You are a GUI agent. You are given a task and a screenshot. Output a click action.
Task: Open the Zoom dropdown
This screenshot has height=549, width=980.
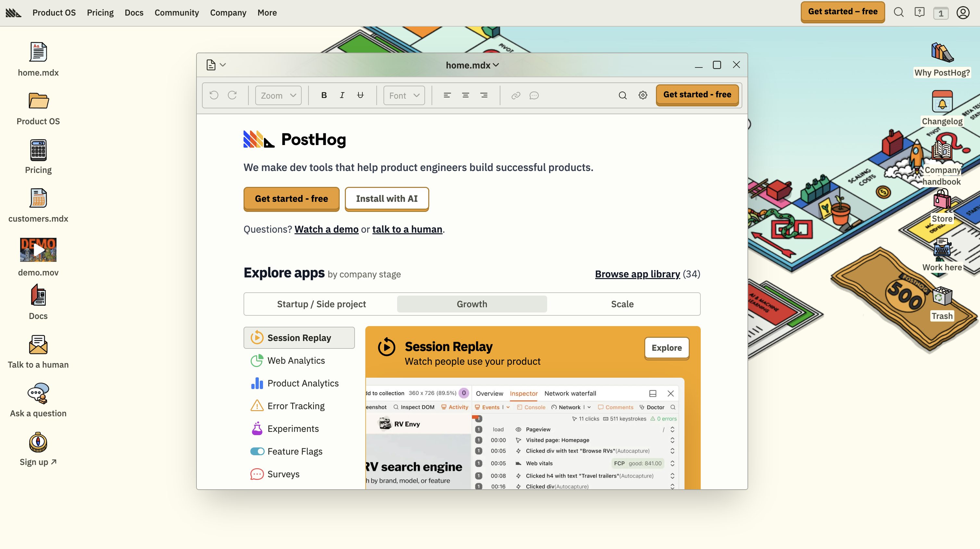click(x=278, y=95)
